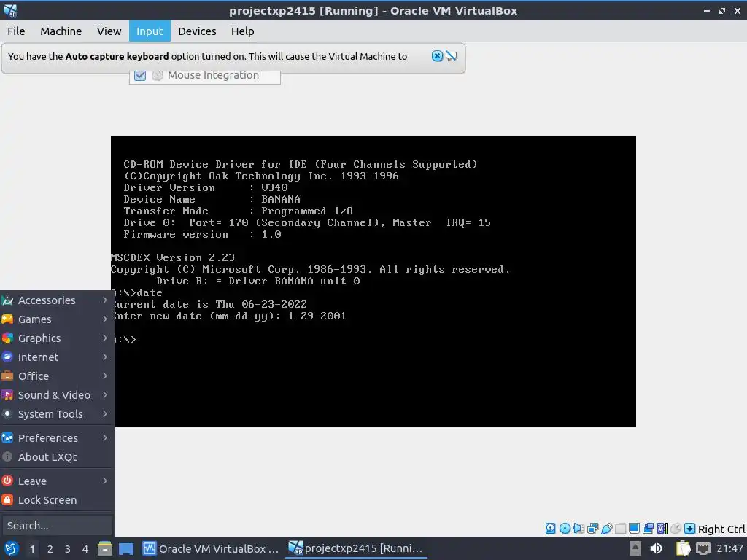Switch to virtual desktop 2
Screen dimensions: 747x560
[50, 549]
